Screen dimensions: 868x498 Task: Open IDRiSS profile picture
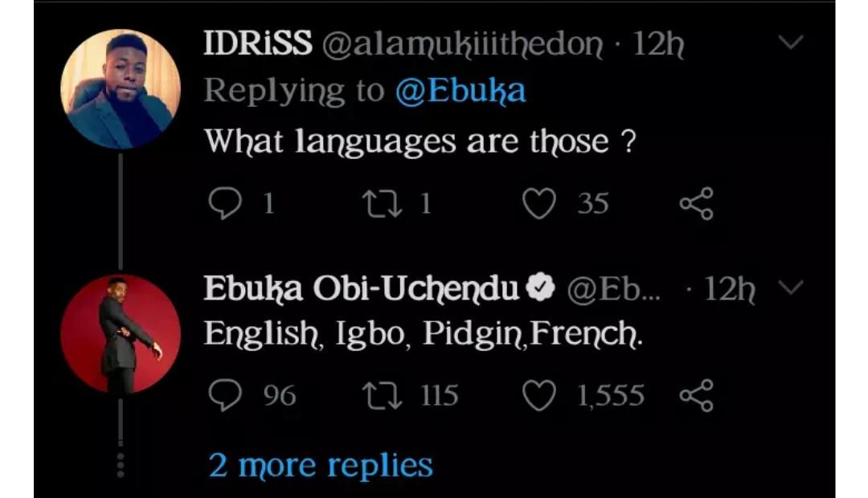(121, 89)
